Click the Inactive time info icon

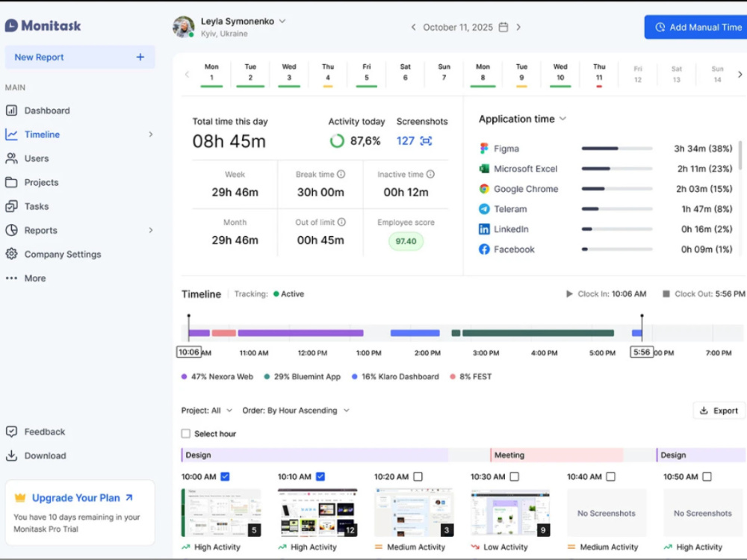coord(431,174)
